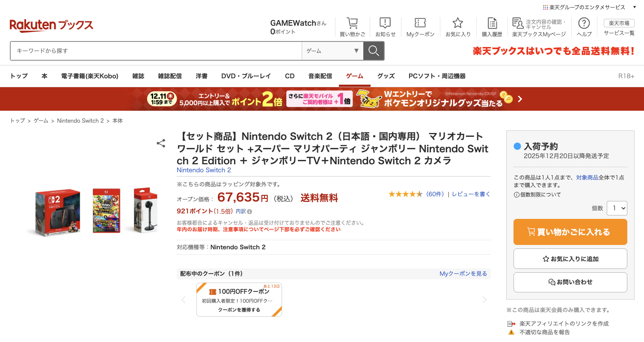Open the shopping cart (買い物かご) icon

click(352, 23)
